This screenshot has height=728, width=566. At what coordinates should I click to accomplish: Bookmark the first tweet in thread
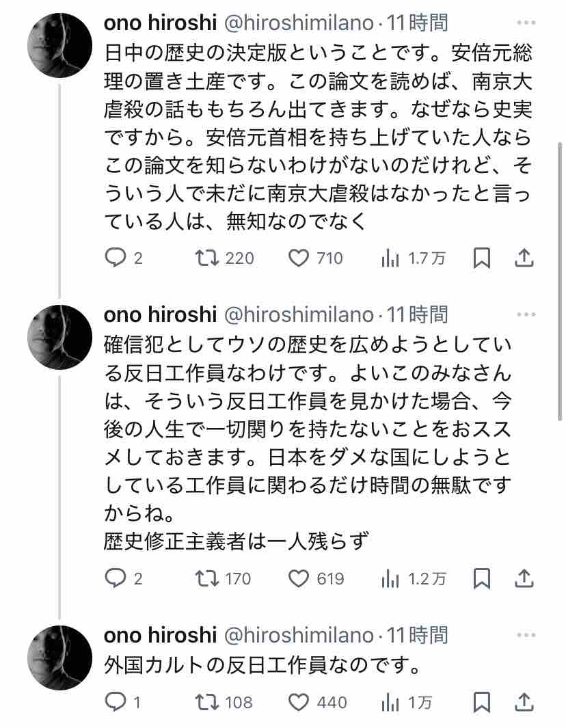coord(482,258)
